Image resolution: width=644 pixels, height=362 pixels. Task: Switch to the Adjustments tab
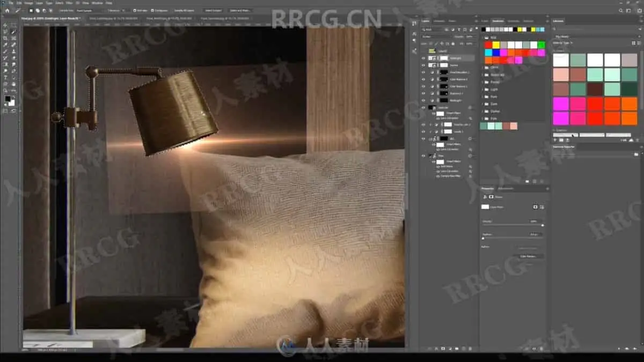tap(506, 188)
